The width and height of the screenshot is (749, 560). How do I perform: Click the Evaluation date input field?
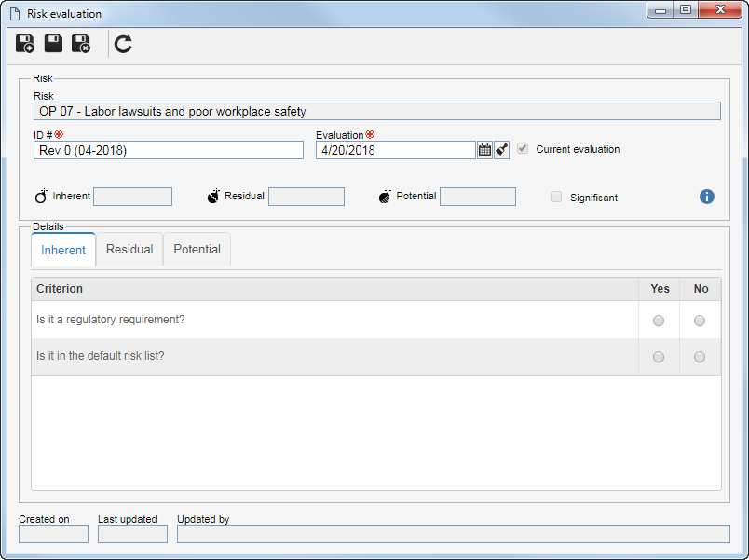pyautogui.click(x=396, y=150)
